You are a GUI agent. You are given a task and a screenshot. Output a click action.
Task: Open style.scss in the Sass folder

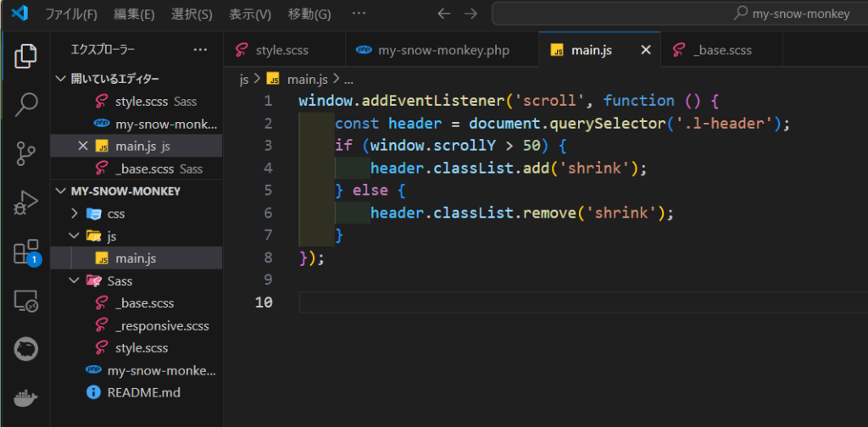[x=136, y=348]
